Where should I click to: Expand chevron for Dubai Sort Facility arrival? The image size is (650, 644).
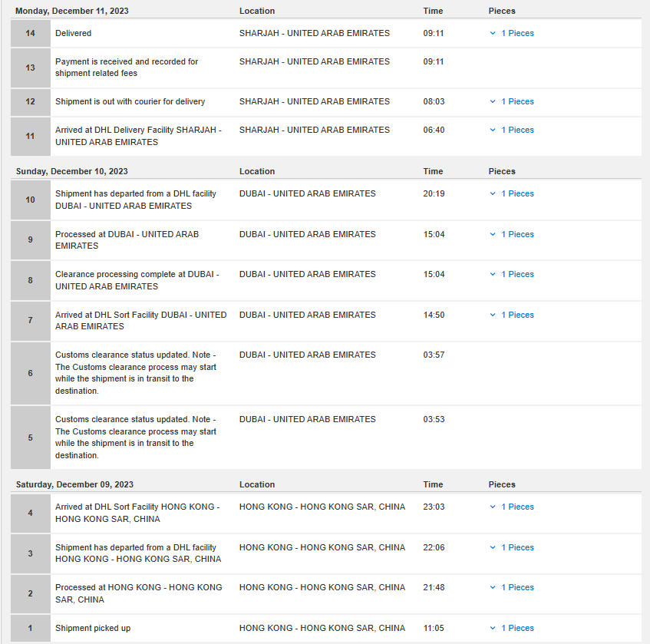coord(493,315)
